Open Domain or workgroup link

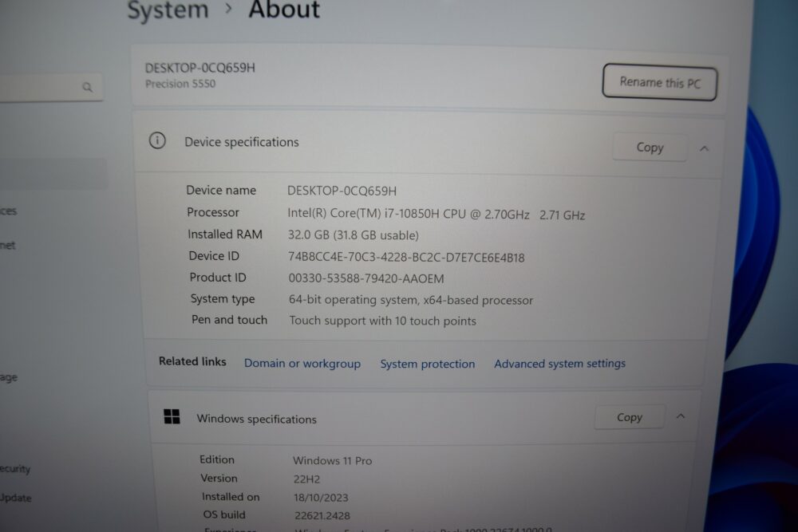(x=302, y=364)
